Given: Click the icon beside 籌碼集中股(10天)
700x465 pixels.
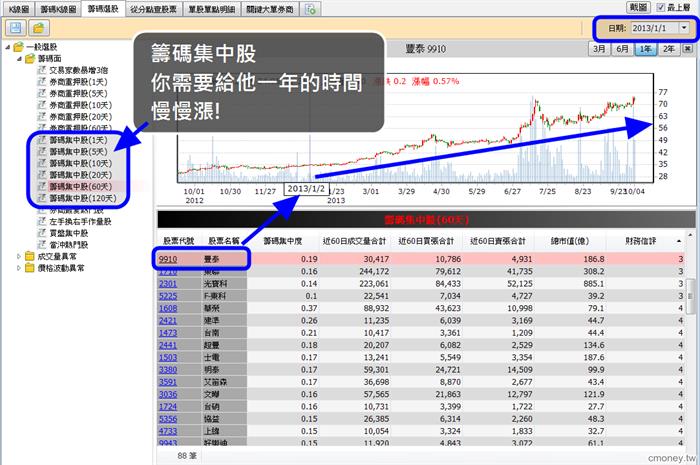Looking at the screenshot, I should point(42,163).
